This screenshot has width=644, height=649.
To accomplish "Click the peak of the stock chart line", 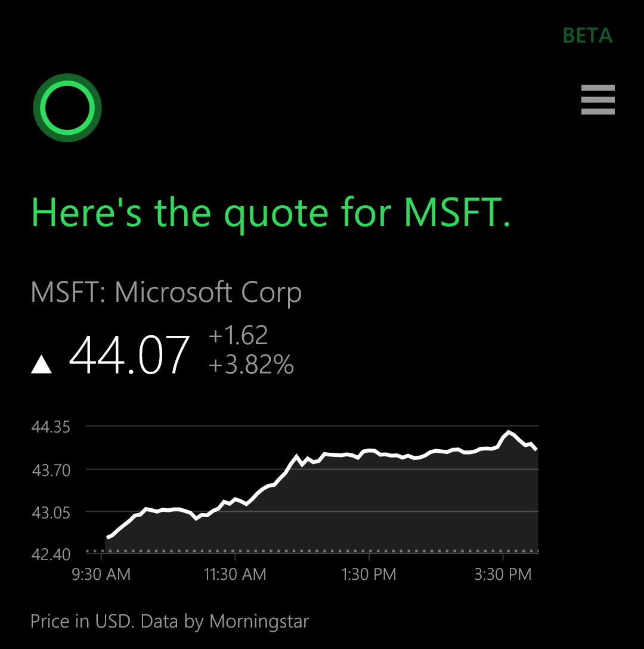I will click(509, 432).
